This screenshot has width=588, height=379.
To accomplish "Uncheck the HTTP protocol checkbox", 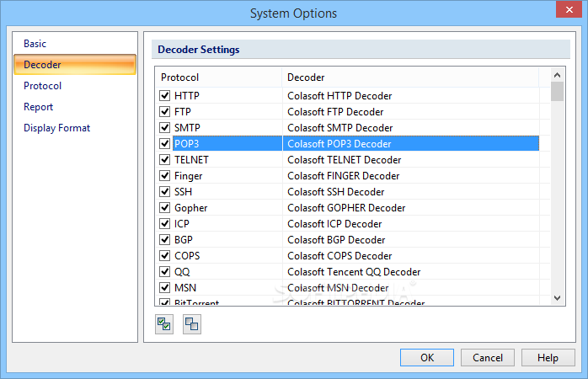I will coord(164,96).
